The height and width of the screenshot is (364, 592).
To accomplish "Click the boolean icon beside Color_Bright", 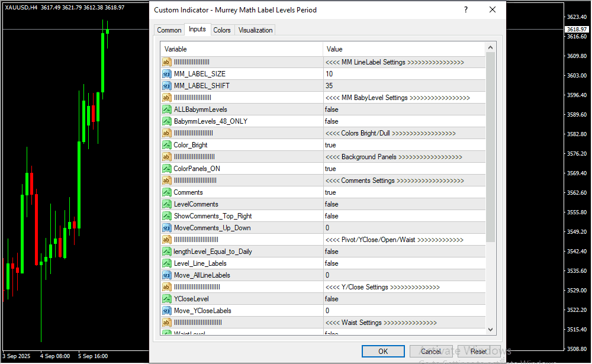I will 166,145.
